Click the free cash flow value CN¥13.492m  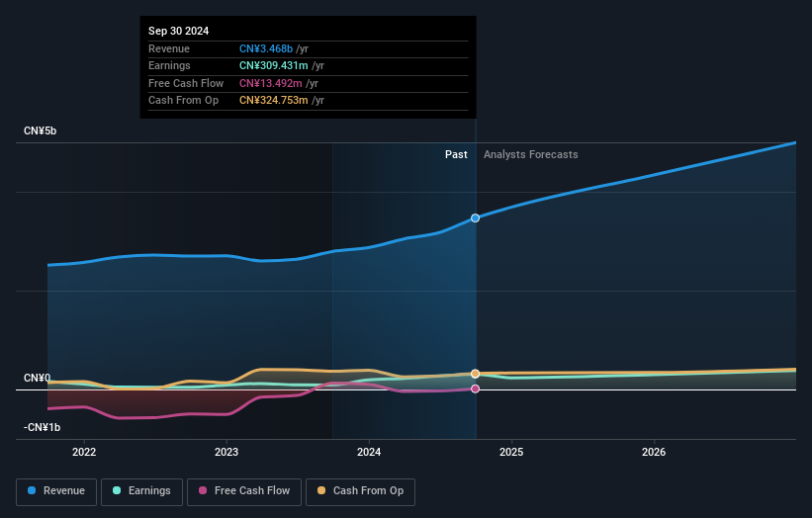coord(270,83)
